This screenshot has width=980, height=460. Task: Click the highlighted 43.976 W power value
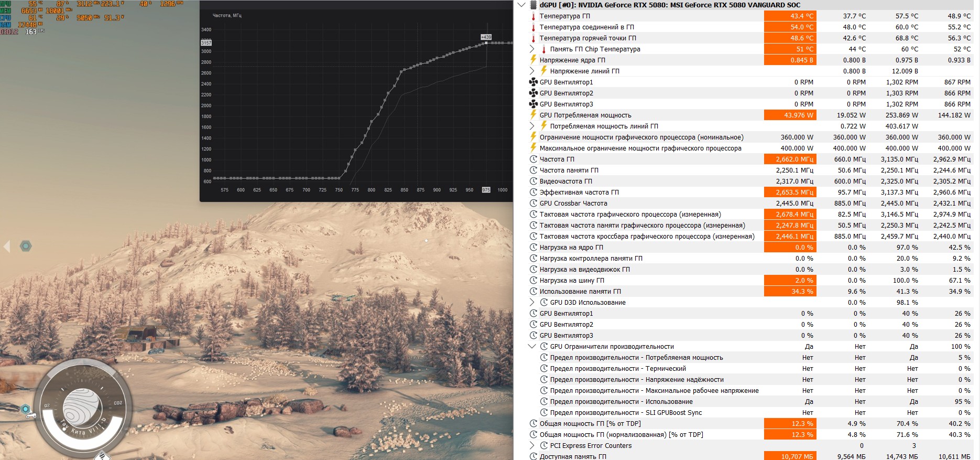point(790,115)
